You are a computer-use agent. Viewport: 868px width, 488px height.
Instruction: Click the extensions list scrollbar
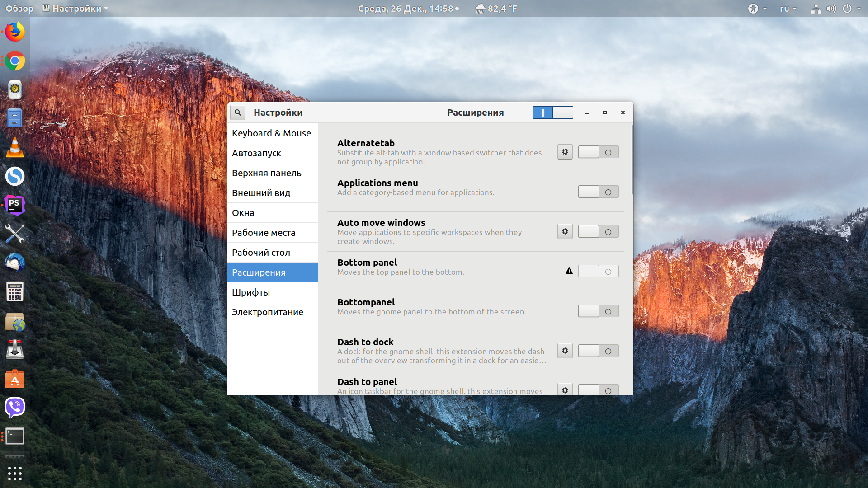pos(632,160)
